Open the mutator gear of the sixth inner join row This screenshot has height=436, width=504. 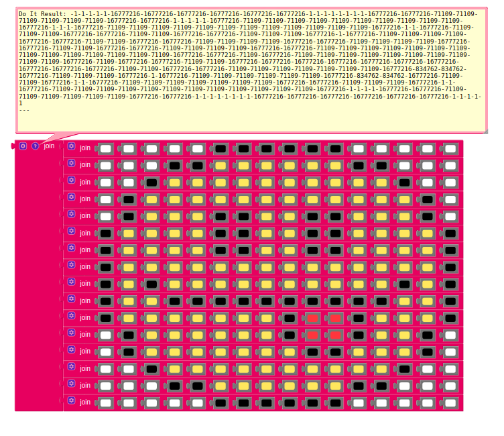pos(71,231)
